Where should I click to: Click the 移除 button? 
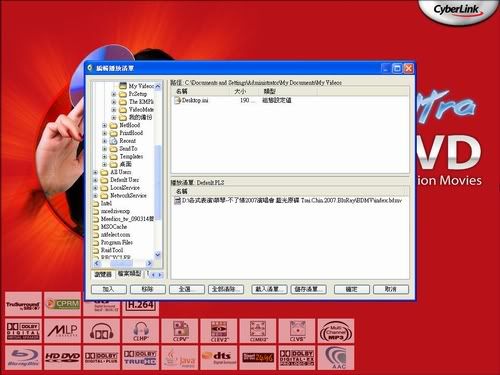point(148,289)
